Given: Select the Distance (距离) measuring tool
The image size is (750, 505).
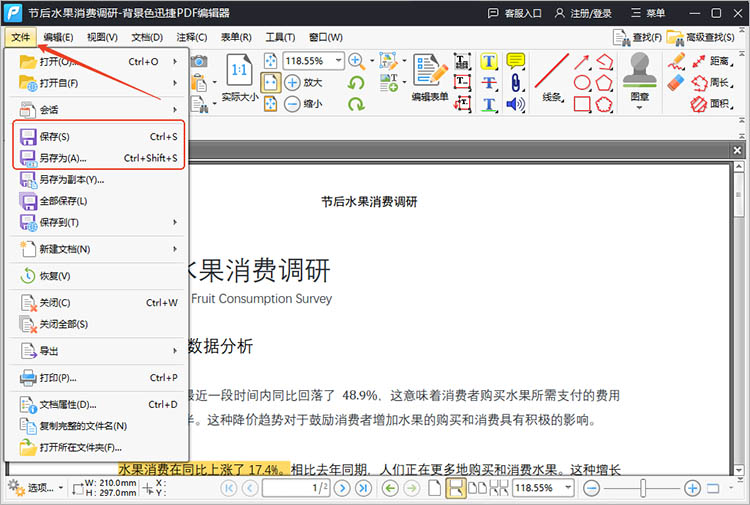Looking at the screenshot, I should click(712, 61).
